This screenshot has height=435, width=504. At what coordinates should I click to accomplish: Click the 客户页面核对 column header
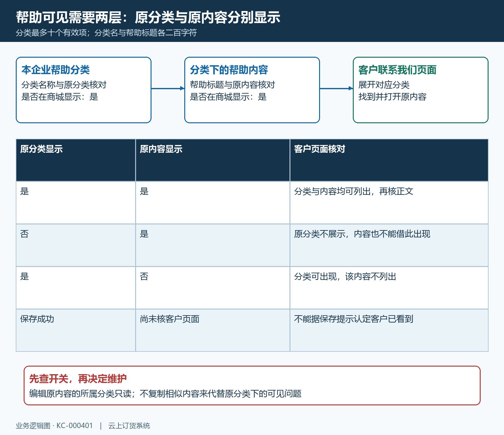389,160
